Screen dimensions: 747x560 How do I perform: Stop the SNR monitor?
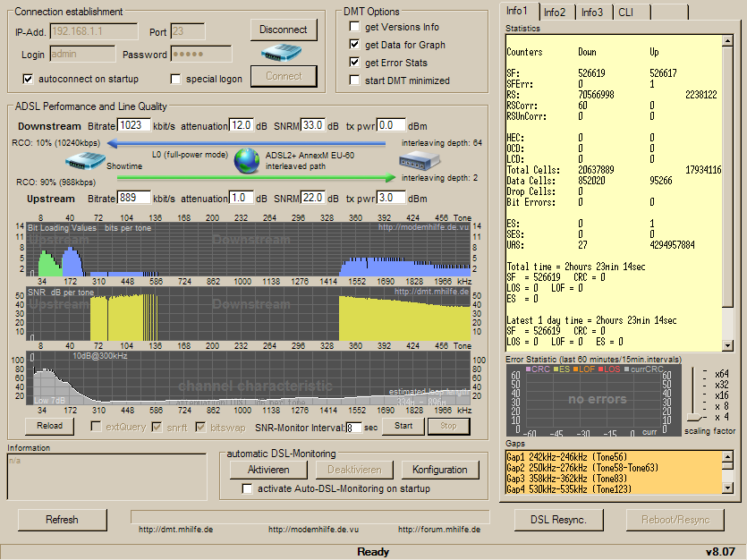pos(448,426)
